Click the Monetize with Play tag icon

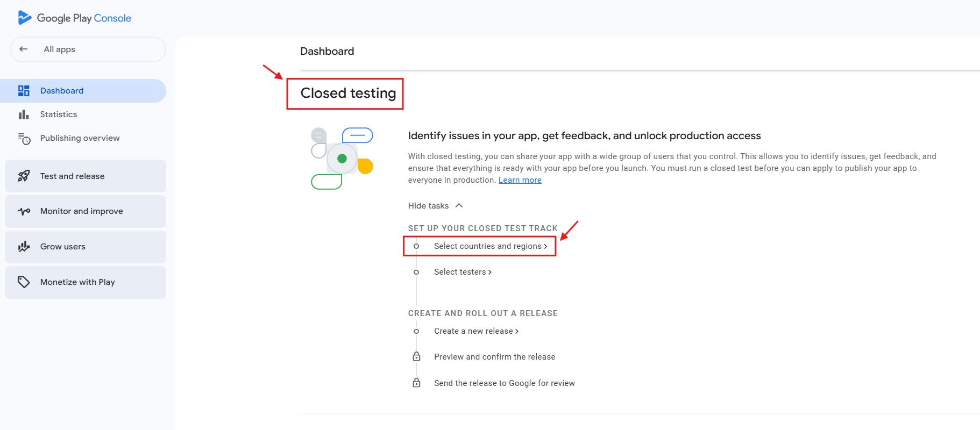[x=24, y=282]
